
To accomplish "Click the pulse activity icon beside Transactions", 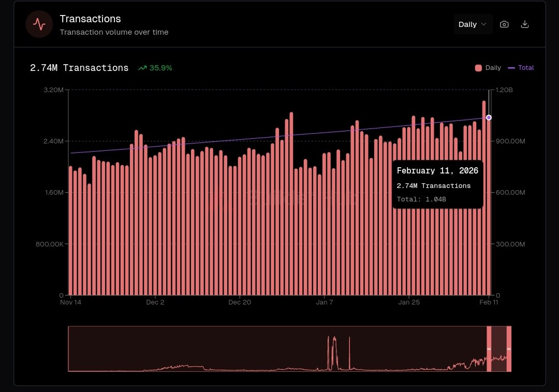I will point(39,24).
